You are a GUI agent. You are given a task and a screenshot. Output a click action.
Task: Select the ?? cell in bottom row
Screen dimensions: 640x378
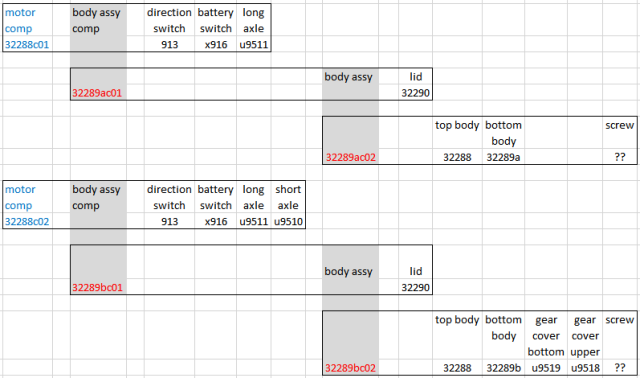click(x=620, y=368)
